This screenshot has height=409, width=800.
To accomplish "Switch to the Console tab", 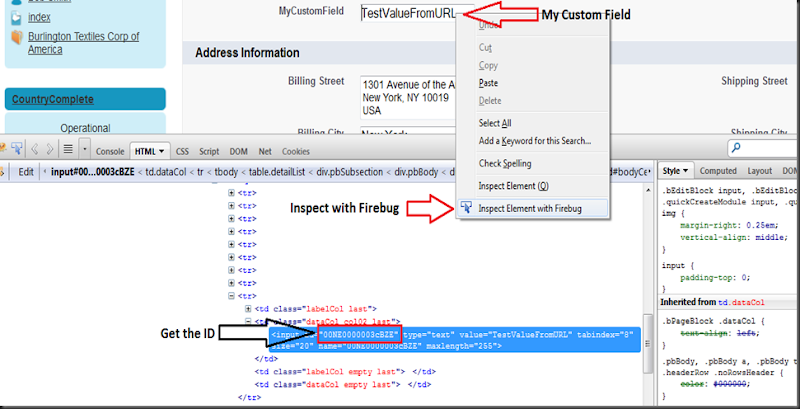I will (x=110, y=151).
